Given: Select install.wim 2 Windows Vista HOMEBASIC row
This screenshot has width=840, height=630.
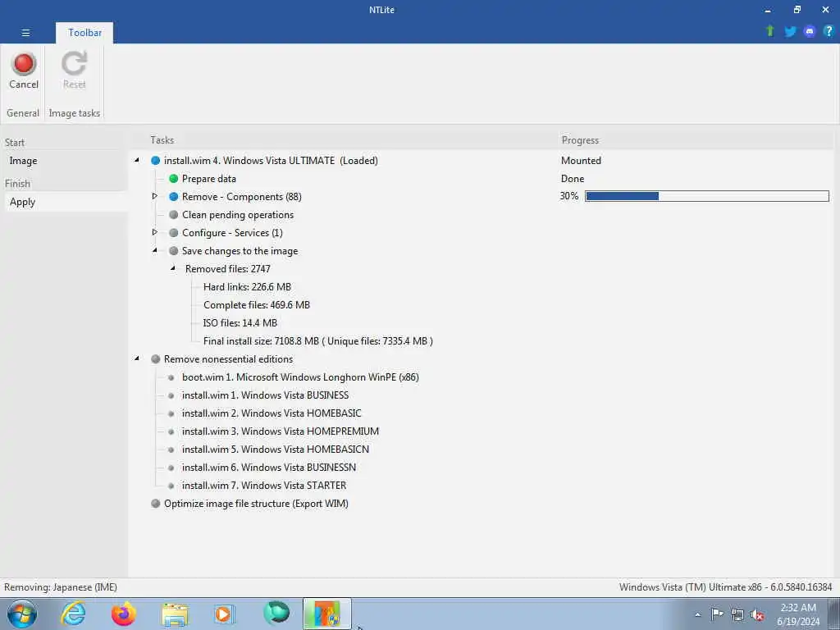Looking at the screenshot, I should (x=272, y=413).
